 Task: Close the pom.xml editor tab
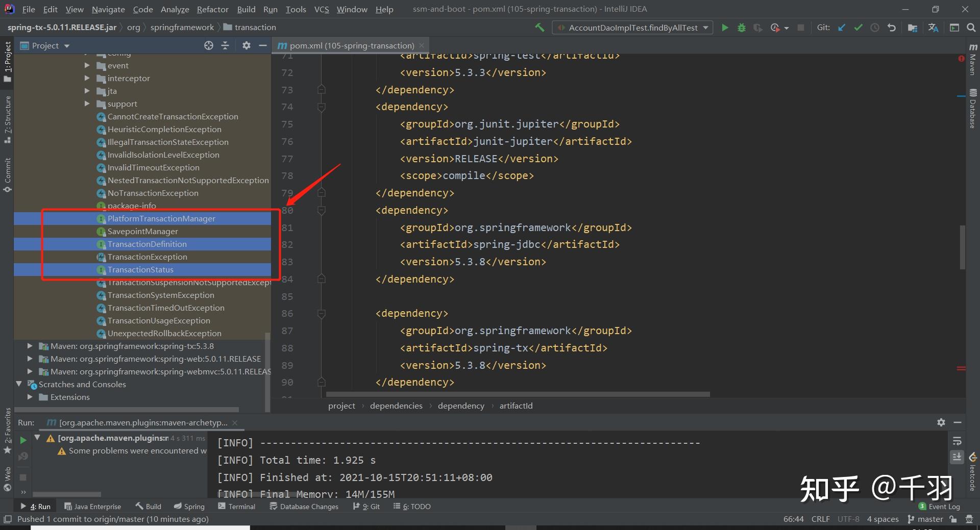pyautogui.click(x=422, y=45)
